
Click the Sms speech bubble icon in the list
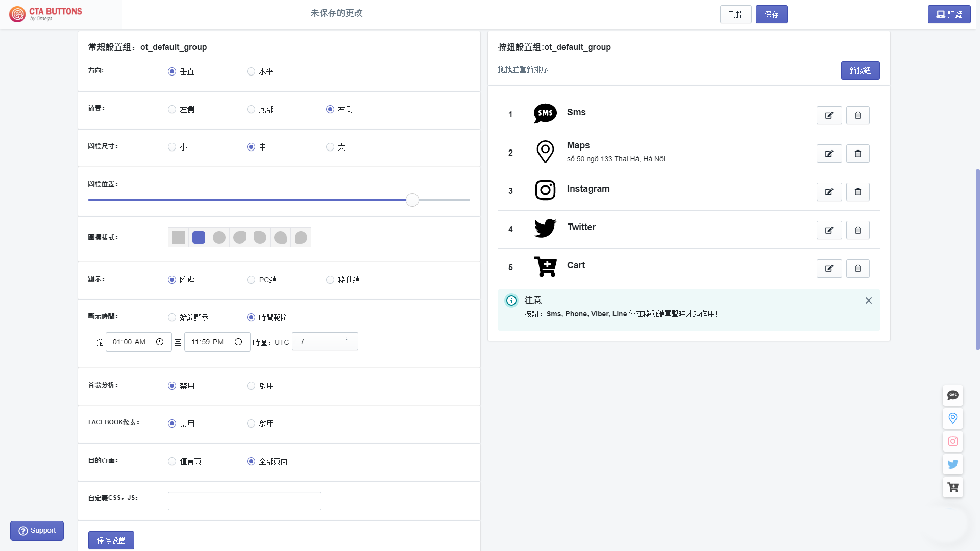[x=545, y=113]
